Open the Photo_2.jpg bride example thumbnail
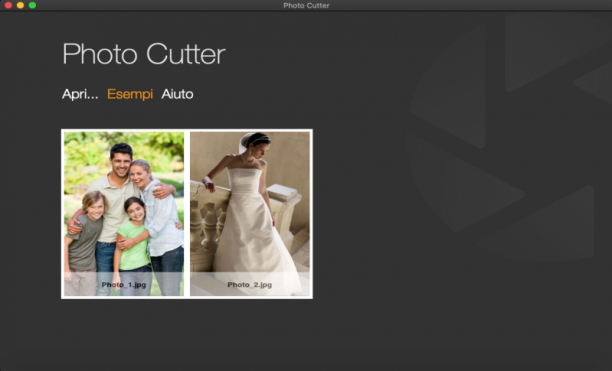This screenshot has width=612, height=371. click(x=250, y=213)
